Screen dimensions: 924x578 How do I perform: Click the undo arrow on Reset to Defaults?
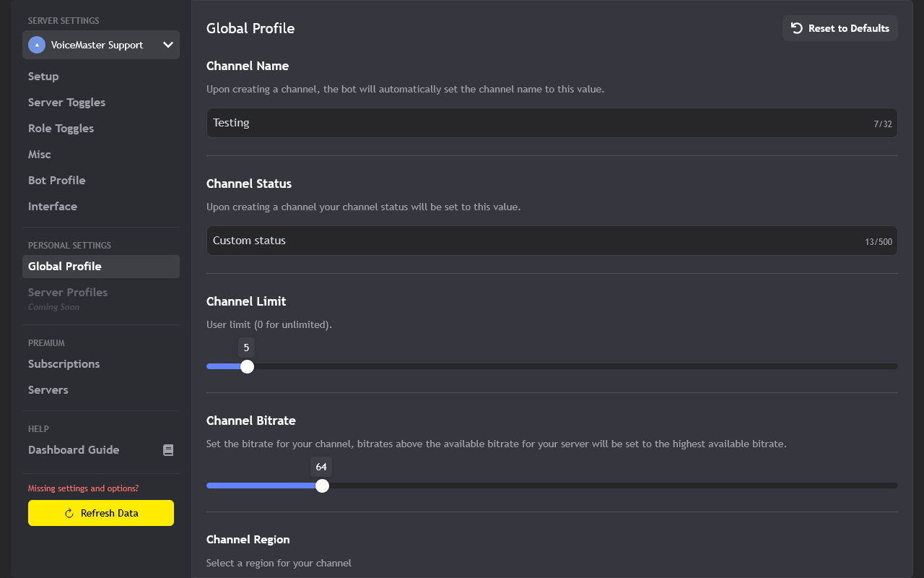point(796,28)
